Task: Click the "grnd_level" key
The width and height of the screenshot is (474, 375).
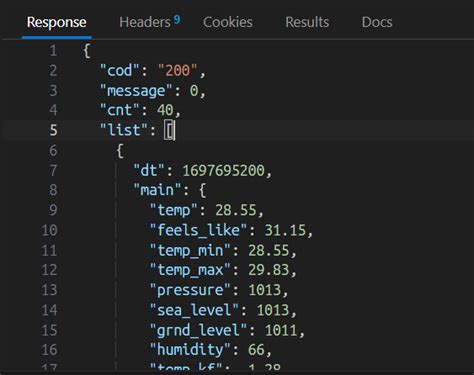Action: coord(198,330)
